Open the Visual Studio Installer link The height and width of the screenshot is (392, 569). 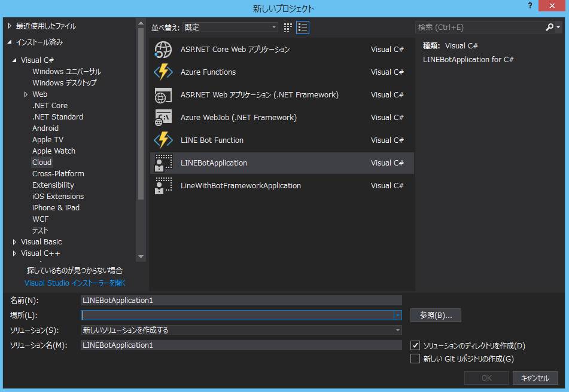[x=75, y=283]
